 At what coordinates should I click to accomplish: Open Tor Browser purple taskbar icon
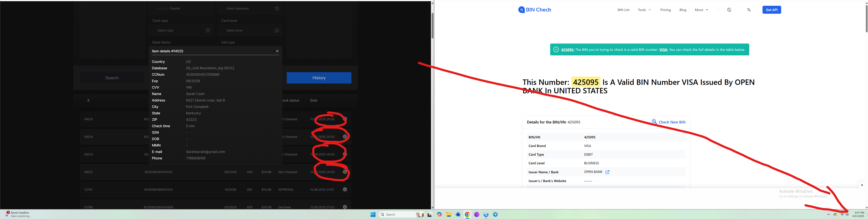(x=477, y=215)
